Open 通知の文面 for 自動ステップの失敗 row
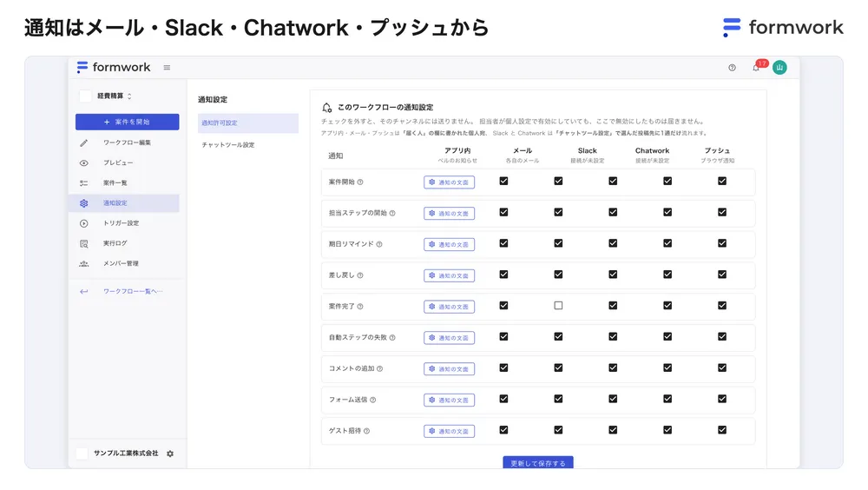Image resolution: width=868 pixels, height=490 pixels. click(449, 337)
